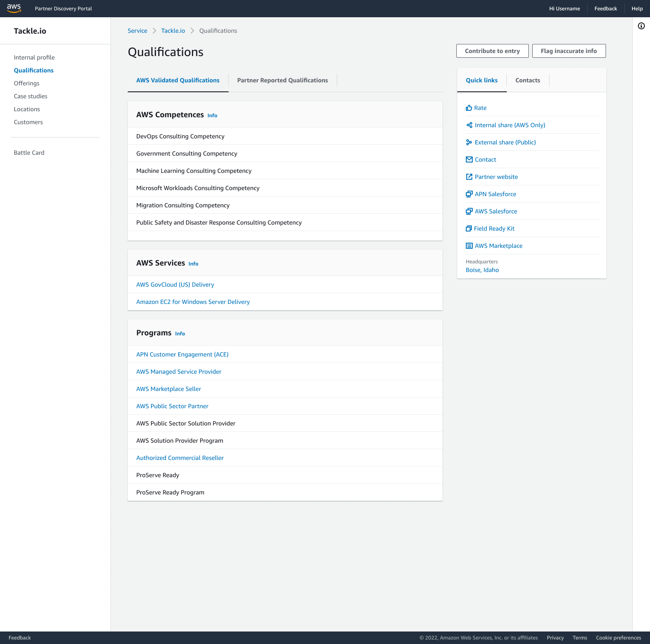The height and width of the screenshot is (644, 650).
Task: Click the ProServe Ready Program row
Action: pos(285,492)
